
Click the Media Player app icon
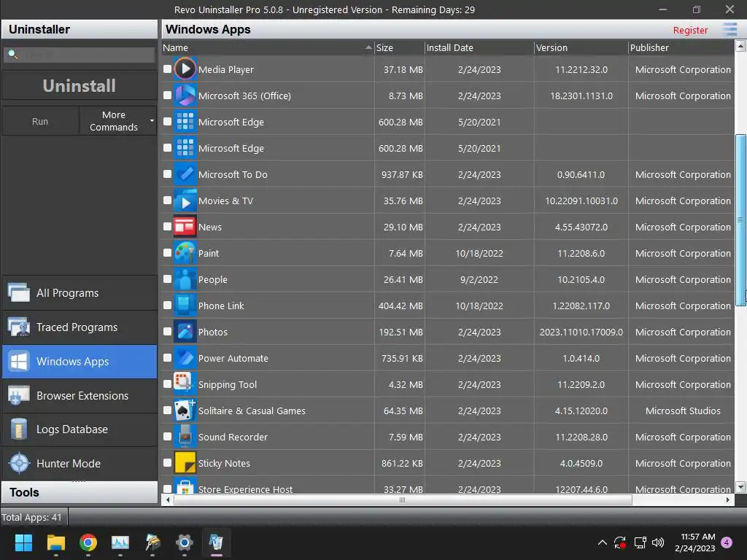click(x=185, y=69)
